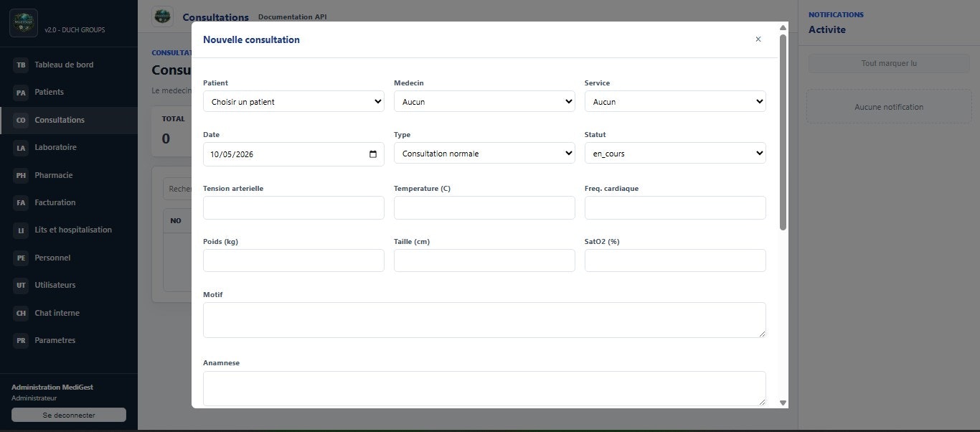Click the CH Chat interne badge icon
This screenshot has width=980, height=432.
[21, 313]
